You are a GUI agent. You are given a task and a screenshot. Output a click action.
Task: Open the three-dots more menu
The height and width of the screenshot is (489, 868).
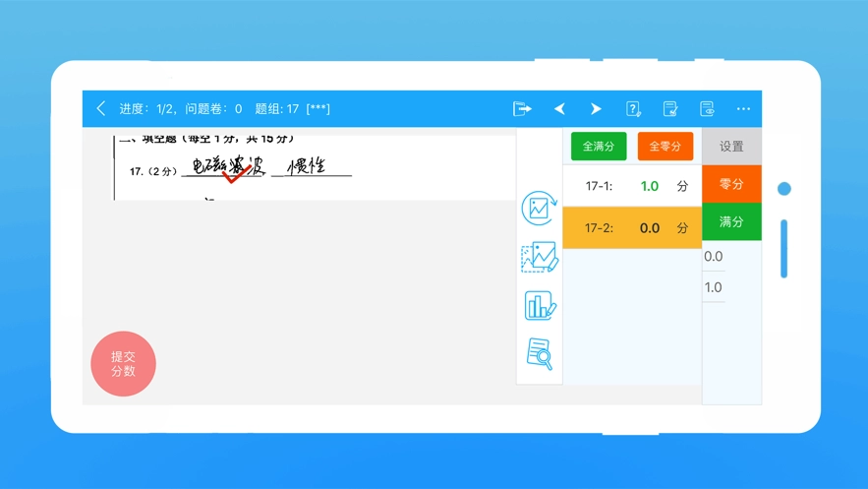pos(743,109)
